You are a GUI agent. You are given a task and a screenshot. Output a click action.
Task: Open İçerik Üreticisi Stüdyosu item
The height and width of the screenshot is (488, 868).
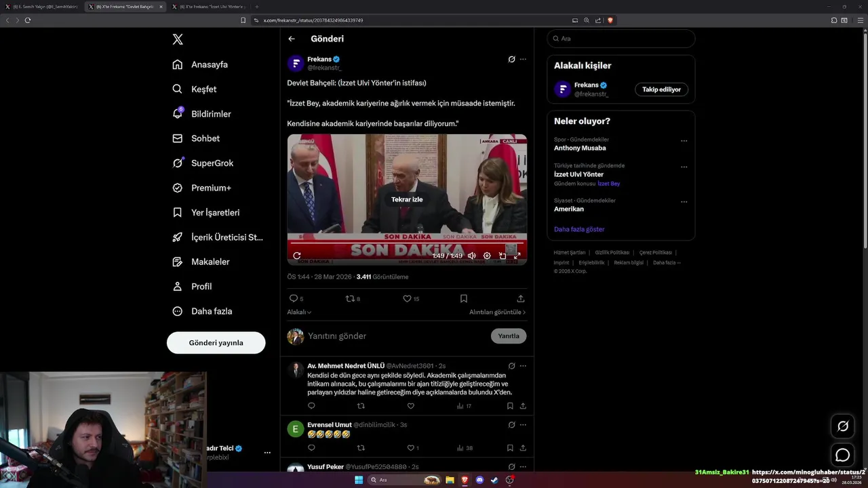point(218,237)
